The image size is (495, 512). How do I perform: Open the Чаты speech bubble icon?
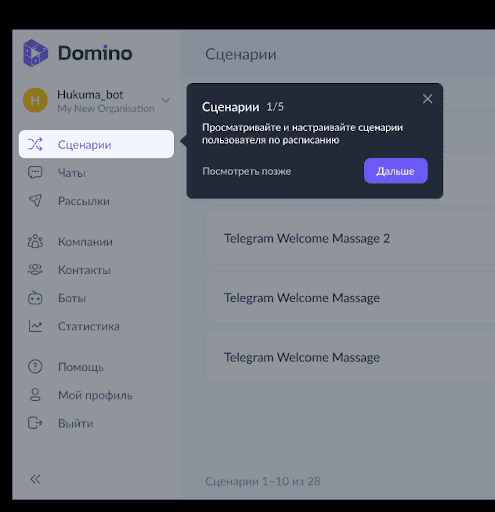(x=35, y=173)
